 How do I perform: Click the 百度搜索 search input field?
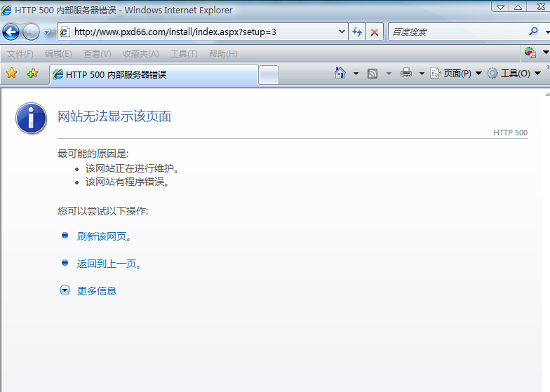(456, 32)
